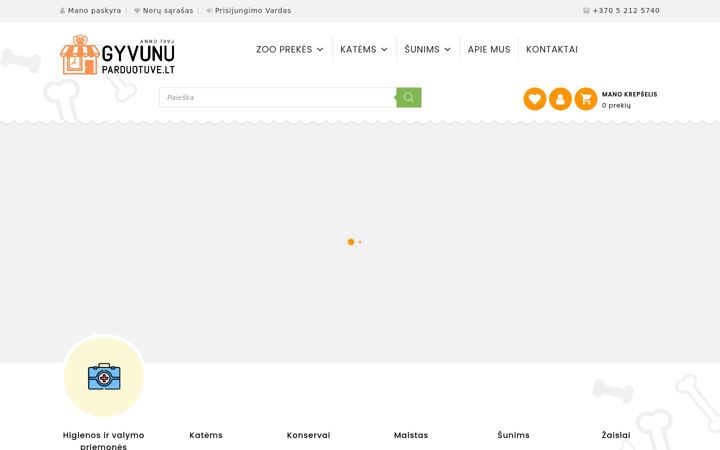Click the login arrow icon beside Prisijungimo Vardas
The width and height of the screenshot is (720, 450).
[209, 11]
